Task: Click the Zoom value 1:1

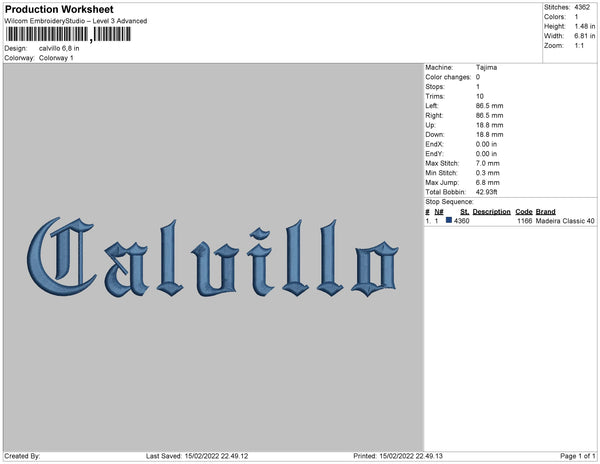Action: [x=579, y=46]
